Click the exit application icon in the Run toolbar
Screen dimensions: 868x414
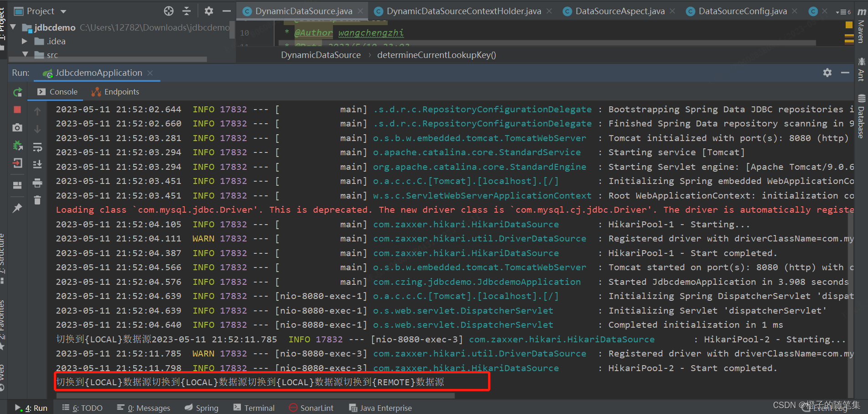17,163
